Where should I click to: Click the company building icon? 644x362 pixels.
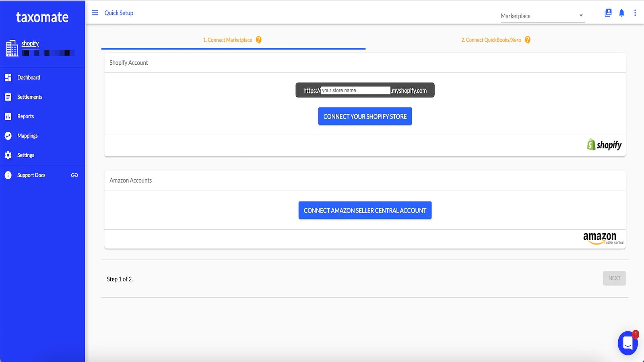click(x=12, y=48)
